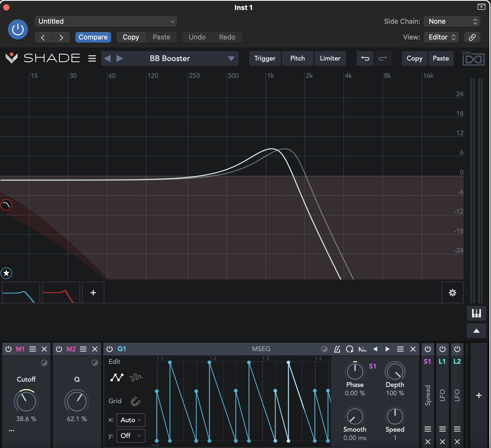Adjust the Cutoff knob
This screenshot has height=448, width=491.
pyautogui.click(x=26, y=402)
